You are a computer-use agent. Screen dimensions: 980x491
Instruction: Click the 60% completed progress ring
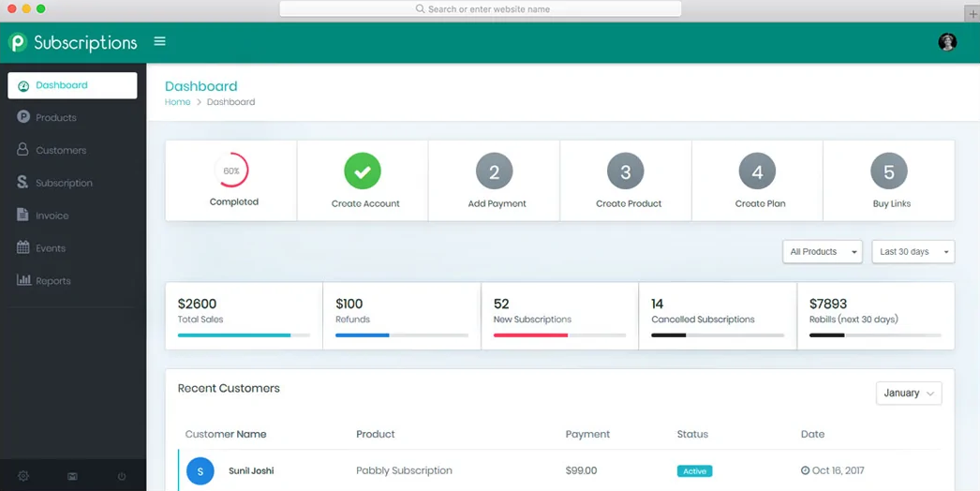(231, 171)
